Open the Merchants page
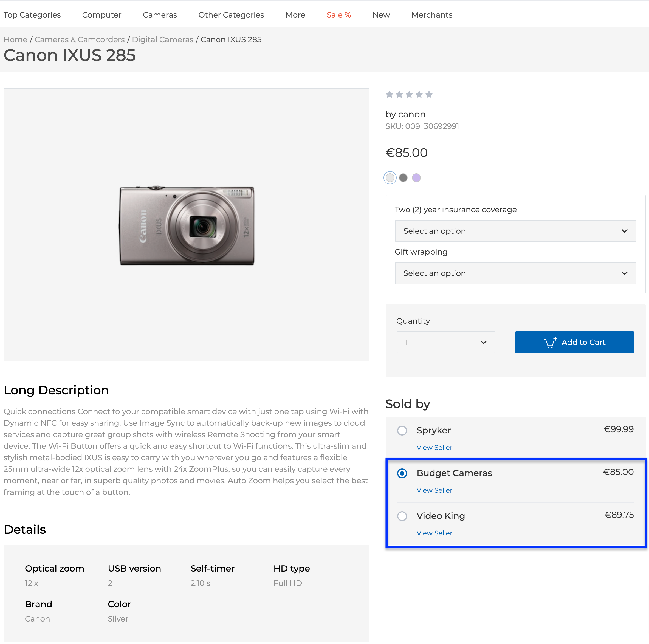The width and height of the screenshot is (649, 644). (x=432, y=15)
